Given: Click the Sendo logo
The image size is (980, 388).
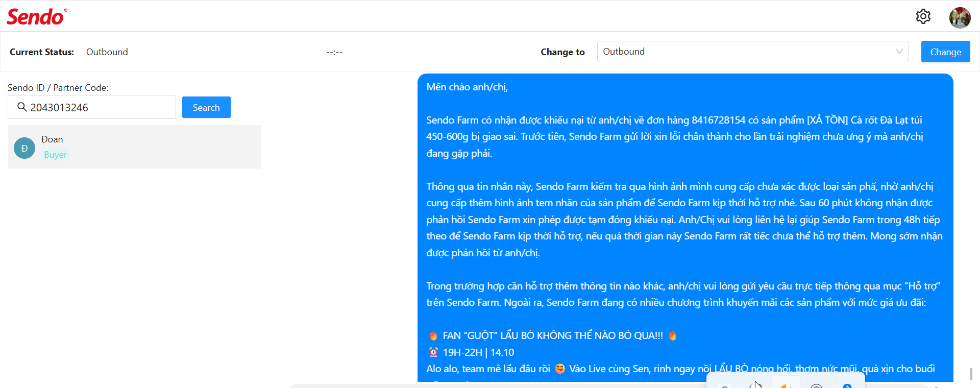Looking at the screenshot, I should [37, 17].
